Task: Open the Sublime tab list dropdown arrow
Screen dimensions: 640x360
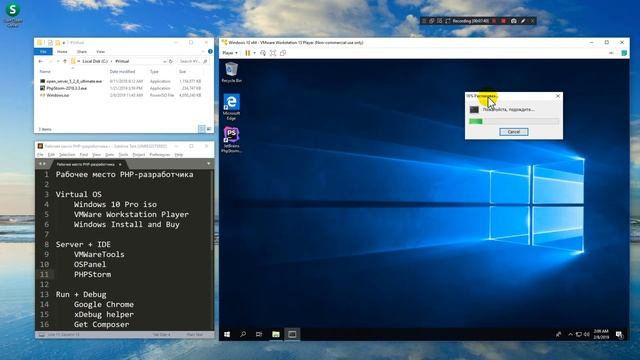Action: click(209, 164)
